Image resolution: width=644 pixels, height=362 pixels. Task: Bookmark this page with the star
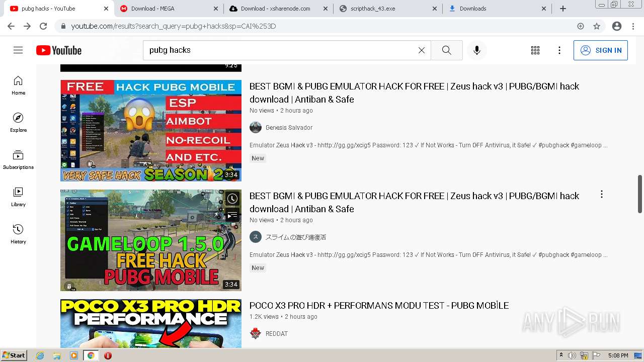point(597,26)
